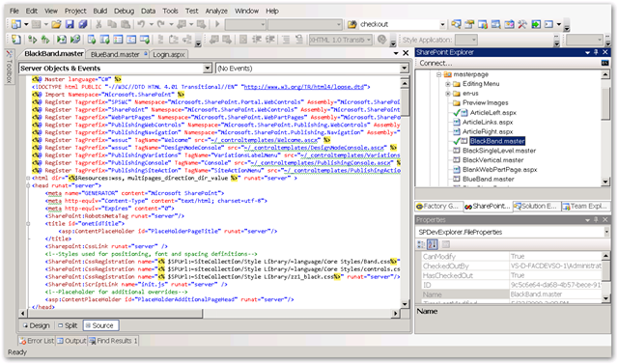Open the Debug menu
This screenshot has height=364, width=618.
125,11
